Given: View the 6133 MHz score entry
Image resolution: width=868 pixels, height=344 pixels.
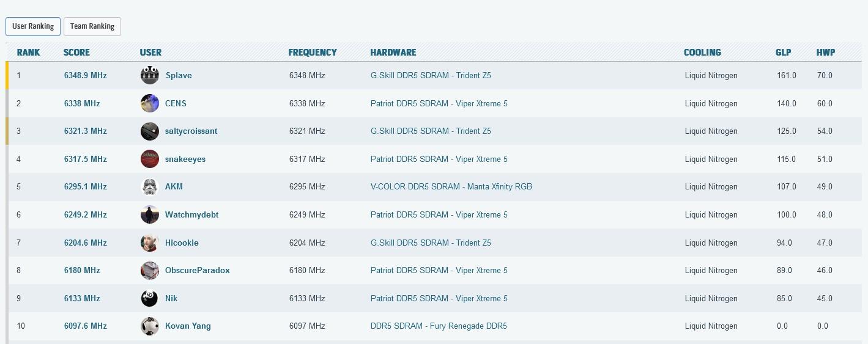Looking at the screenshot, I should 82,298.
